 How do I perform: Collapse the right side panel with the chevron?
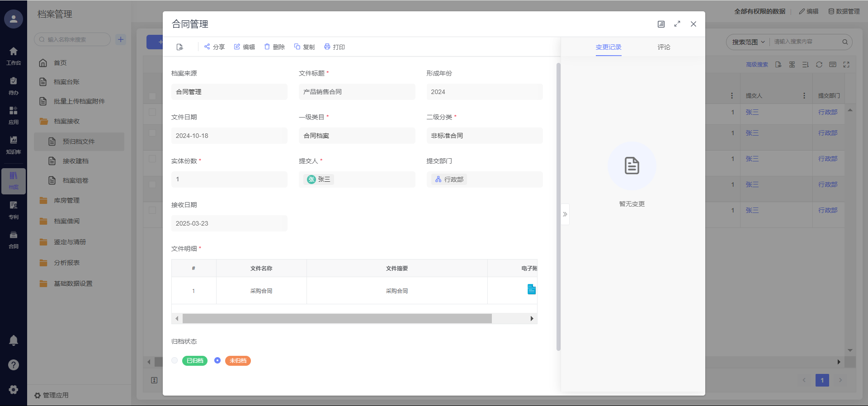pos(565,214)
